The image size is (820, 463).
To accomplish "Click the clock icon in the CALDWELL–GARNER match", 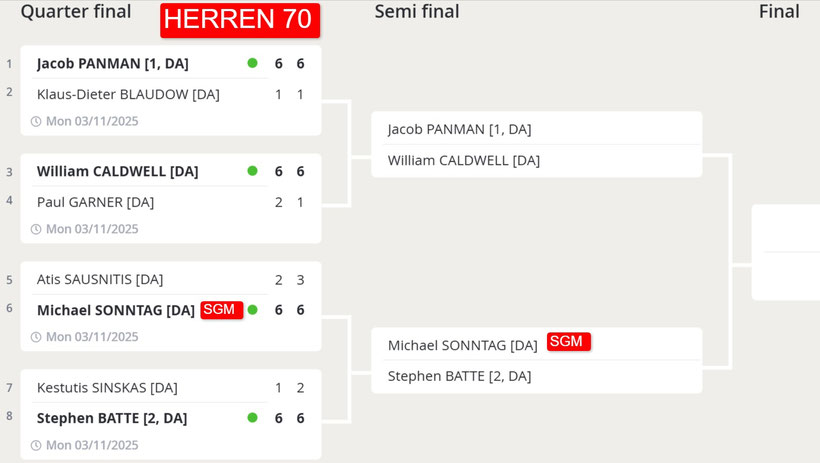I will point(36,229).
